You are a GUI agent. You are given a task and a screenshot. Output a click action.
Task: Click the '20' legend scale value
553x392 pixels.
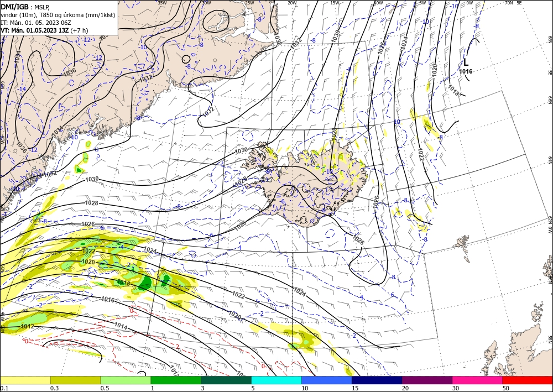405,388
